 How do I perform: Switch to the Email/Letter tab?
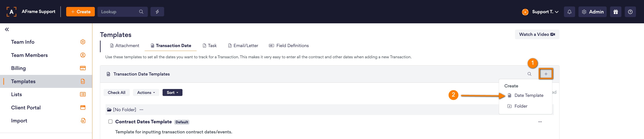(x=243, y=46)
